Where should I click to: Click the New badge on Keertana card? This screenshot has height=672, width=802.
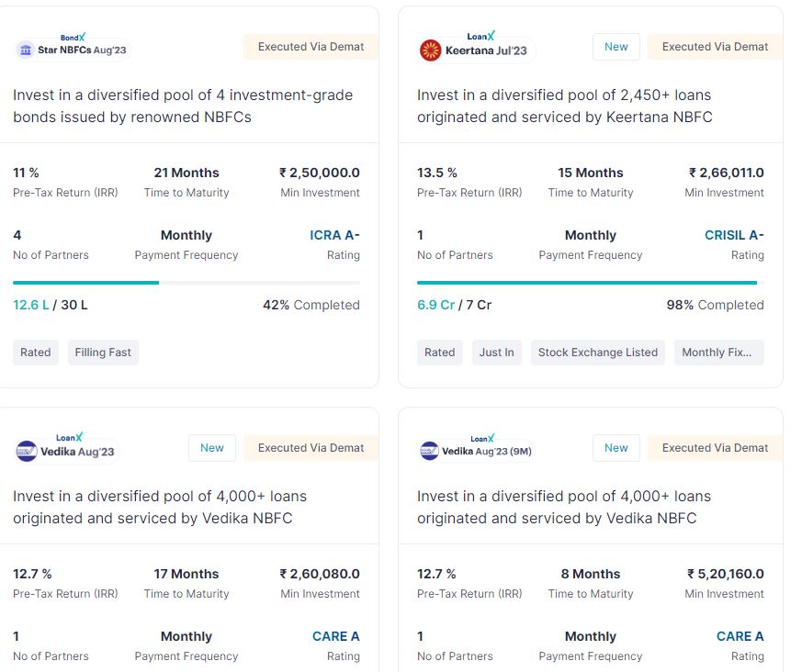pos(616,47)
